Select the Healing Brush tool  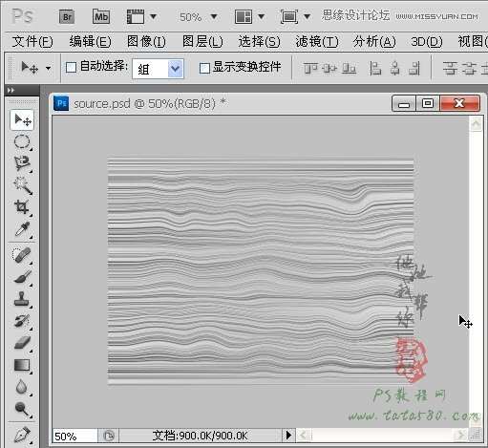(x=22, y=255)
